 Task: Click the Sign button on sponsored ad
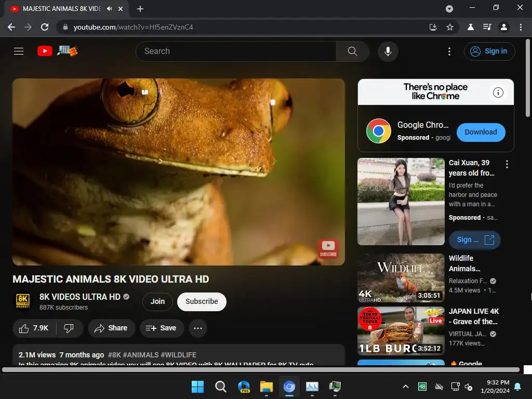pyautogui.click(x=475, y=240)
